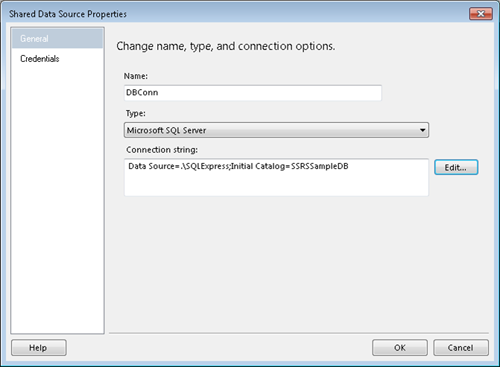Click the Connection string: label

(162, 150)
